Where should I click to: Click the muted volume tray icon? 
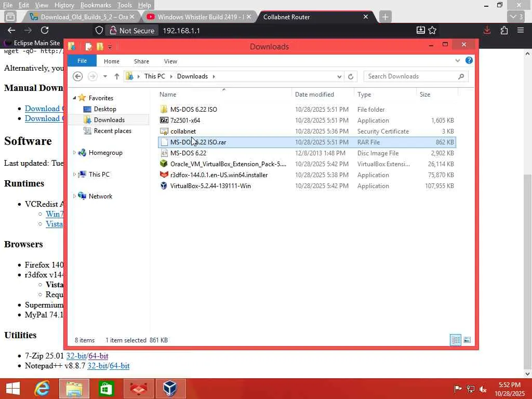click(483, 389)
